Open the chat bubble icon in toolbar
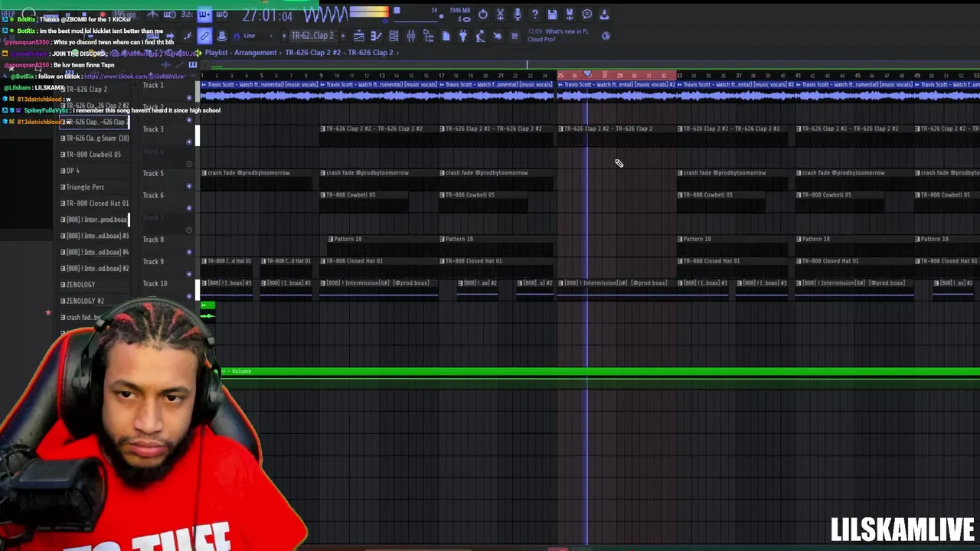980x551 pixels. click(586, 15)
